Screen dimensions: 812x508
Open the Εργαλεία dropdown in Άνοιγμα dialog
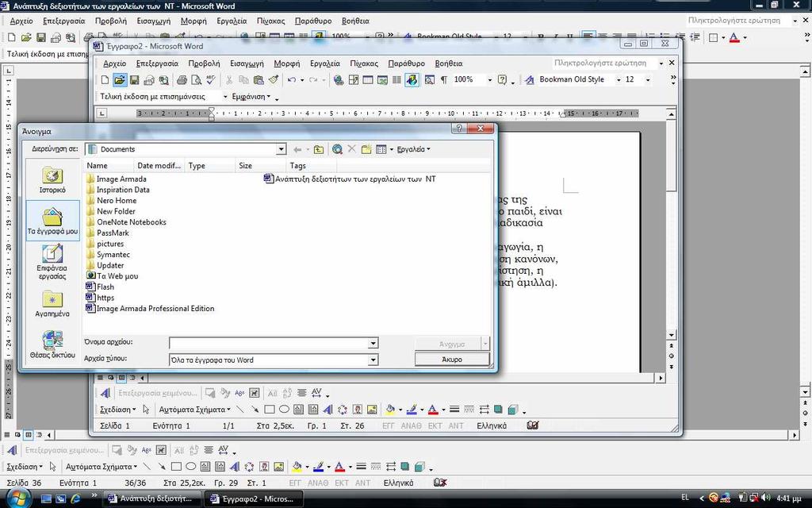[413, 149]
